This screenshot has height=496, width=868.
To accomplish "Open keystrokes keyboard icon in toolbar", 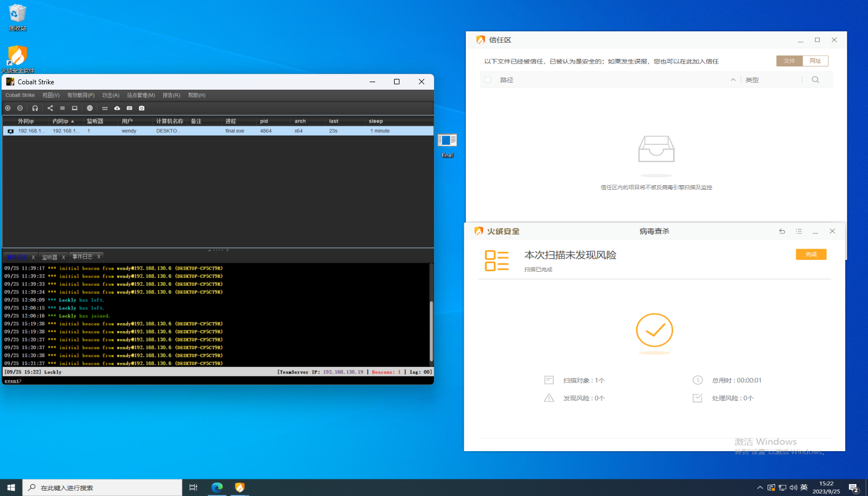I will 130,108.
